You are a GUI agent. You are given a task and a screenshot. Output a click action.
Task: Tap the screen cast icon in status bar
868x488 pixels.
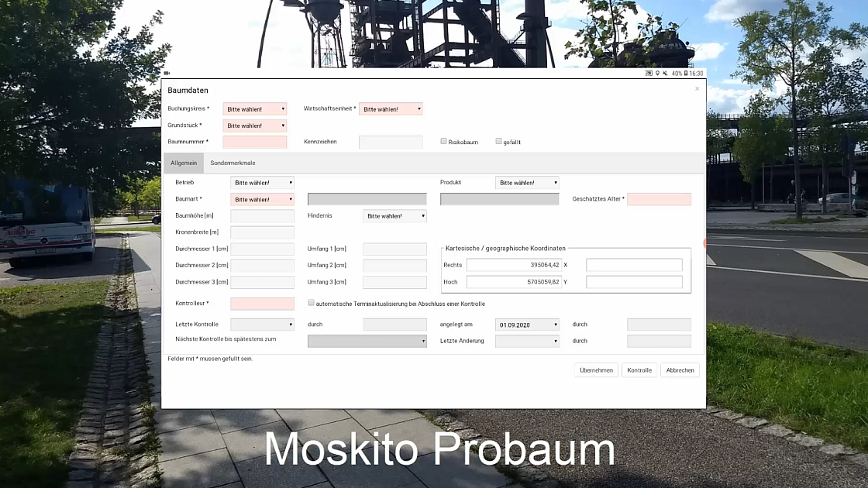point(649,74)
